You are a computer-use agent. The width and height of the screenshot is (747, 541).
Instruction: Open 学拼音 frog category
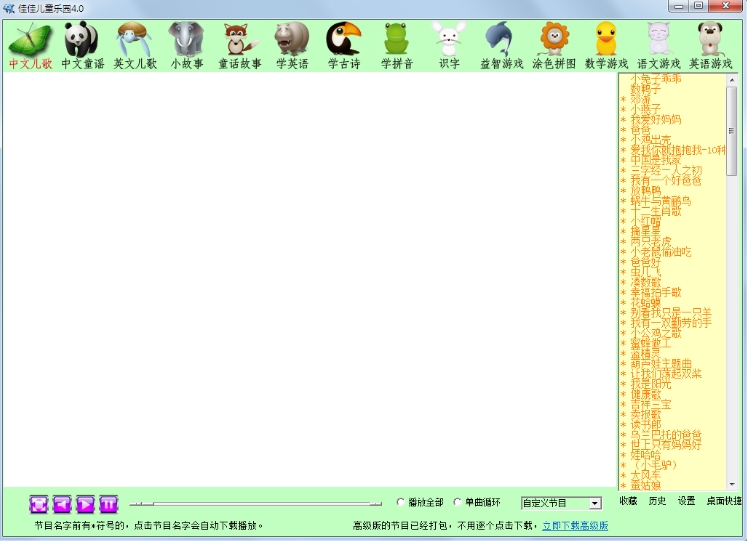(x=396, y=46)
